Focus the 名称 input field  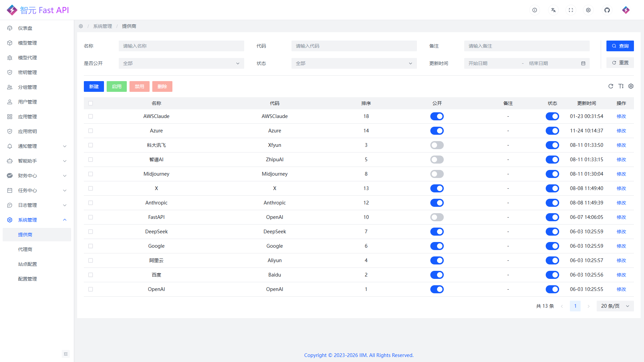click(x=181, y=46)
